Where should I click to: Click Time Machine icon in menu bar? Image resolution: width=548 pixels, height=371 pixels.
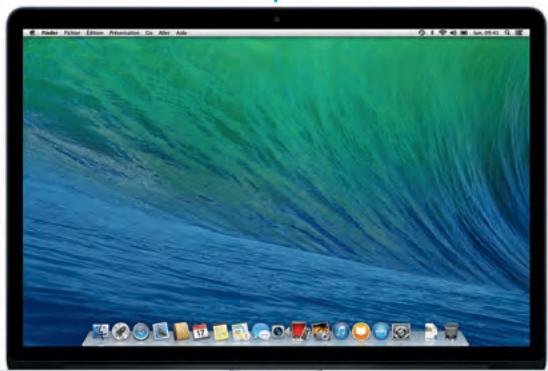pyautogui.click(x=422, y=33)
